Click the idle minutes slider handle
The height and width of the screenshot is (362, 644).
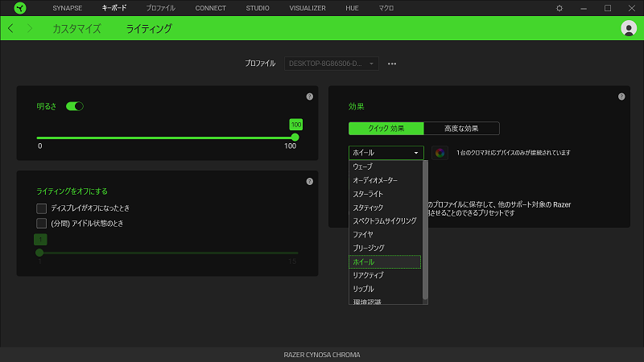coord(39,253)
